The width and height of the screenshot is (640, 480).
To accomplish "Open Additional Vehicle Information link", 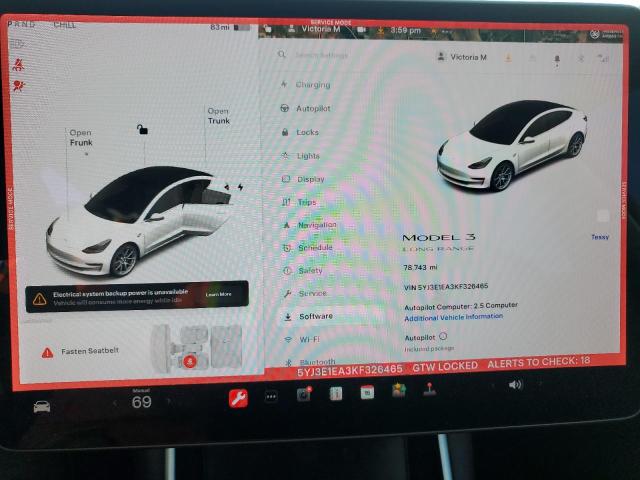I will (x=453, y=317).
